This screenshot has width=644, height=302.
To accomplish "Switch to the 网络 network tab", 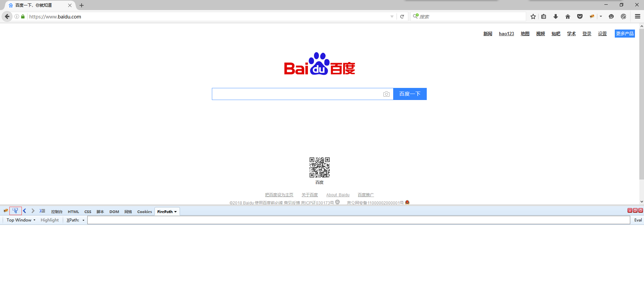I will click(x=128, y=212).
